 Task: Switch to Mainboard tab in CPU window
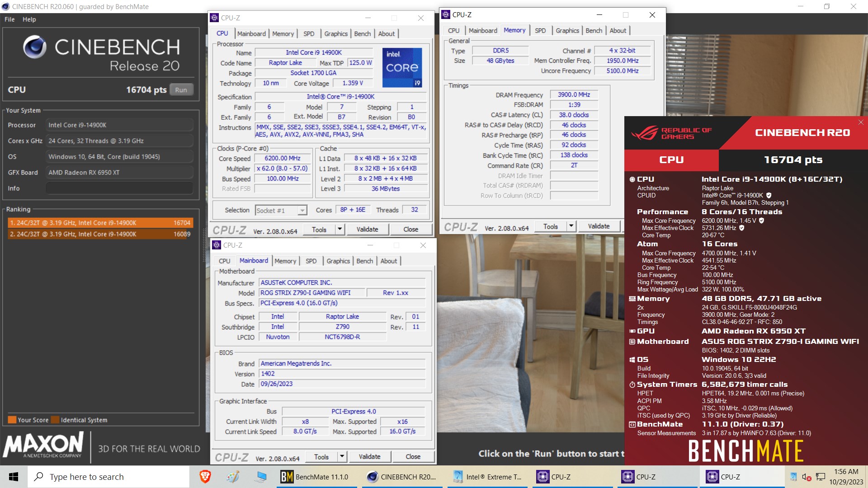pyautogui.click(x=251, y=34)
